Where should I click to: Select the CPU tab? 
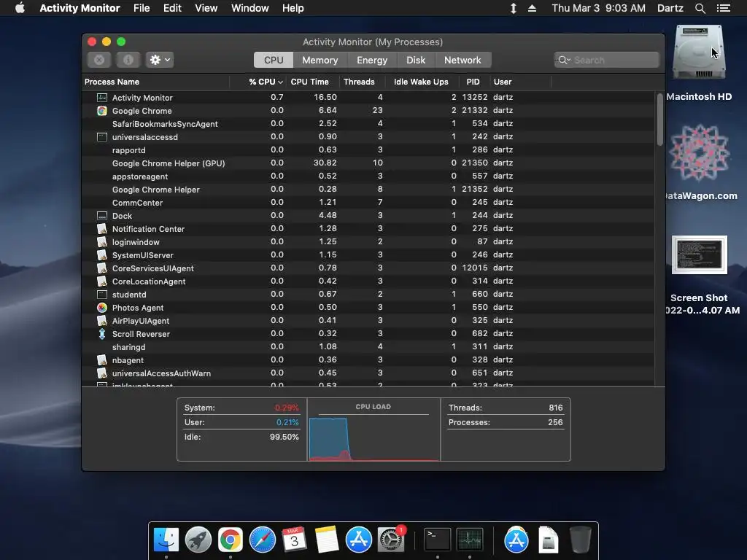pos(274,60)
